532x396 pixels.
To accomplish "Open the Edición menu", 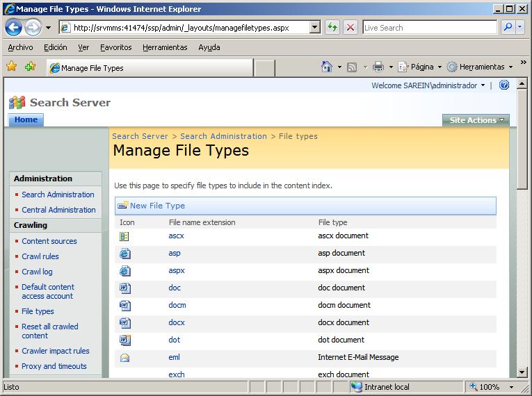I will (56, 47).
